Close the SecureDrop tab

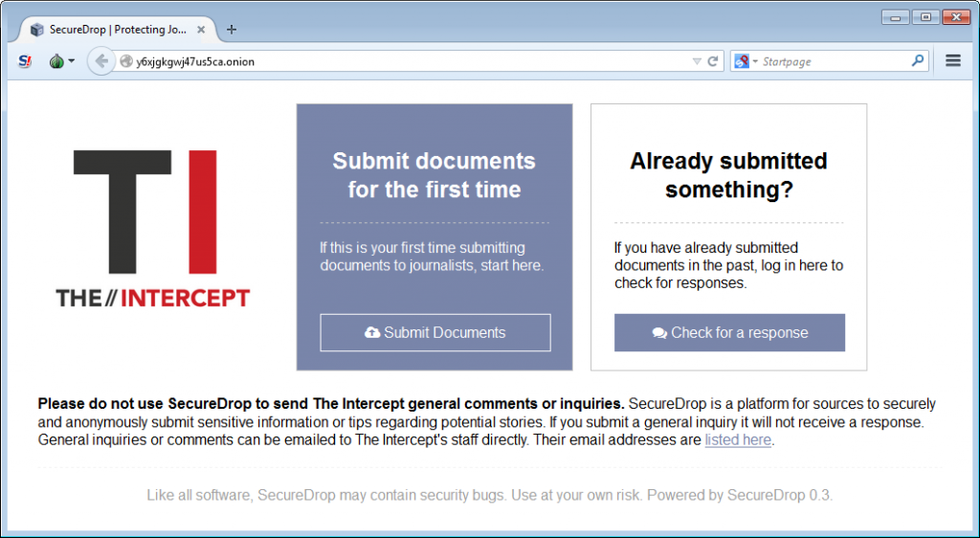pyautogui.click(x=201, y=30)
